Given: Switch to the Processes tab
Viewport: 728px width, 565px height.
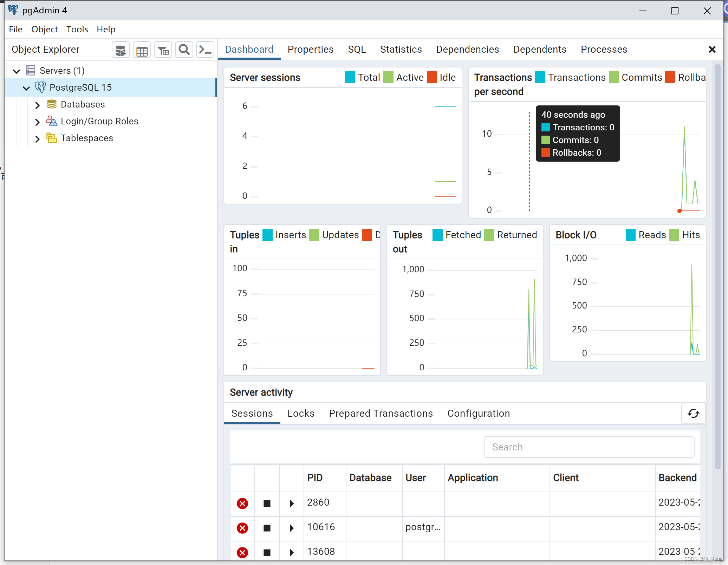Looking at the screenshot, I should [x=604, y=50].
